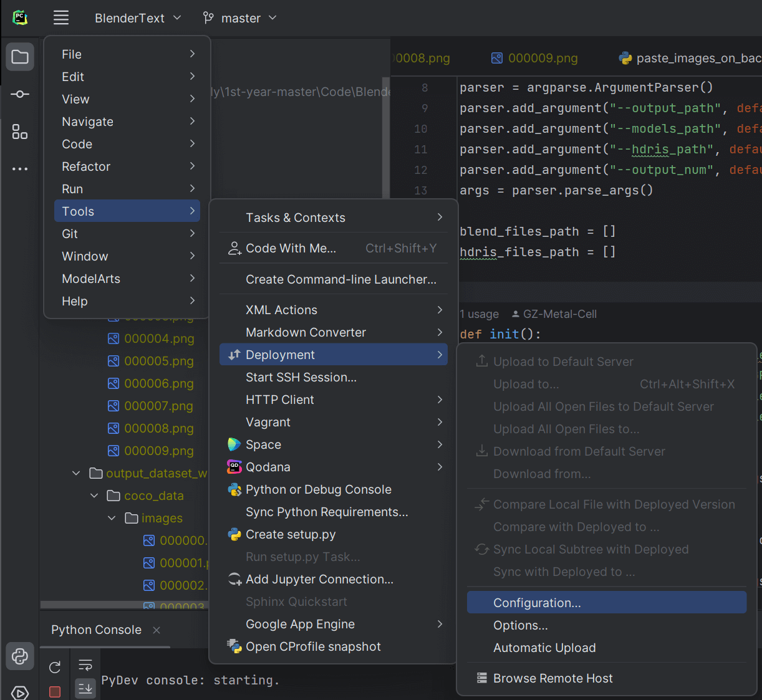Click the Add Jupyter Connection icon
762x700 pixels.
[x=234, y=579]
